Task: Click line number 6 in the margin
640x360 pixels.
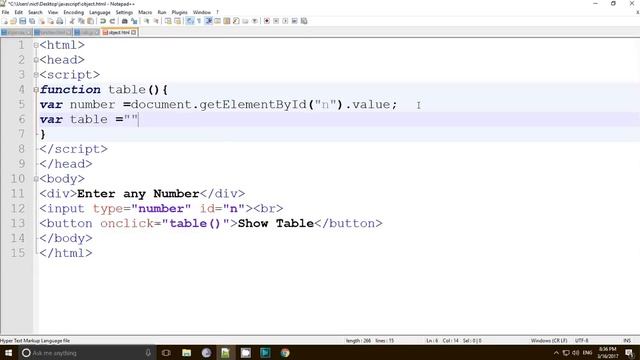Action: (x=21, y=119)
